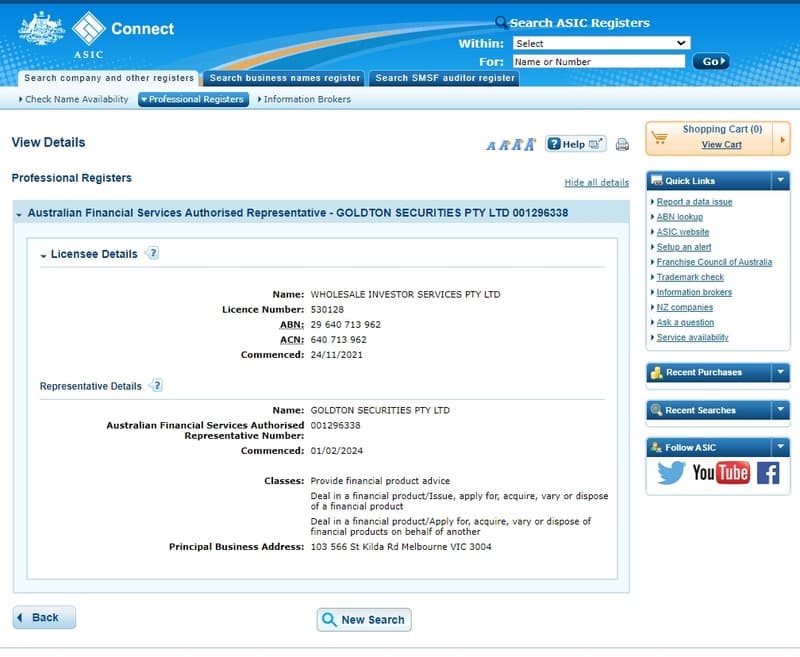
Task: Click the Hide all details link
Action: 596,183
